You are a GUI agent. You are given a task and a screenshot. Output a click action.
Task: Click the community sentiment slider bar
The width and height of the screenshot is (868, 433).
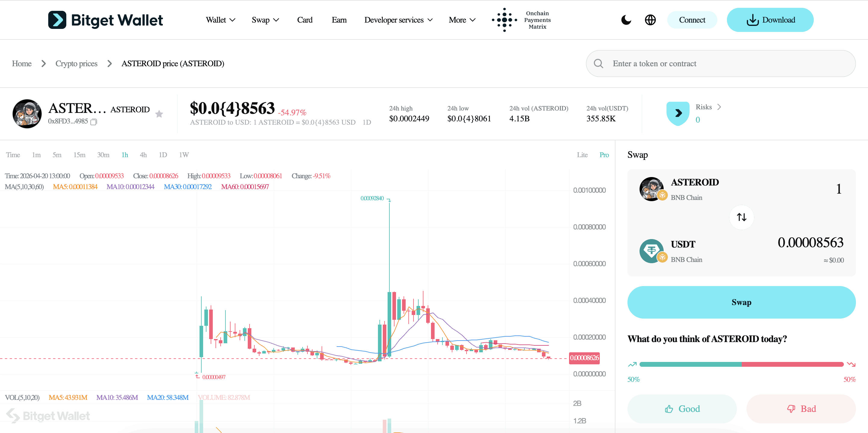tap(741, 364)
